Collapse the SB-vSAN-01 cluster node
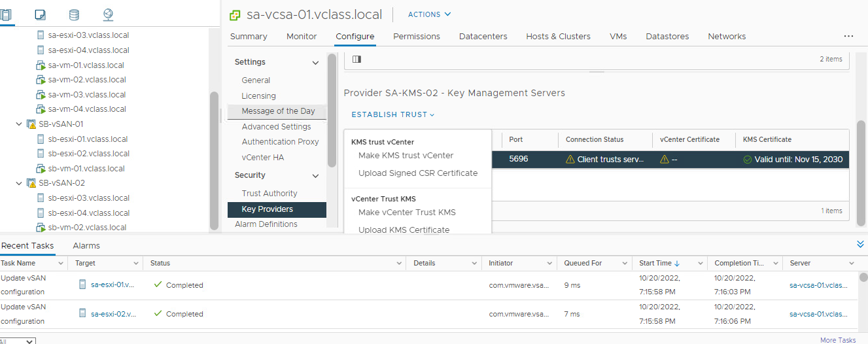868x344 pixels. click(x=19, y=124)
